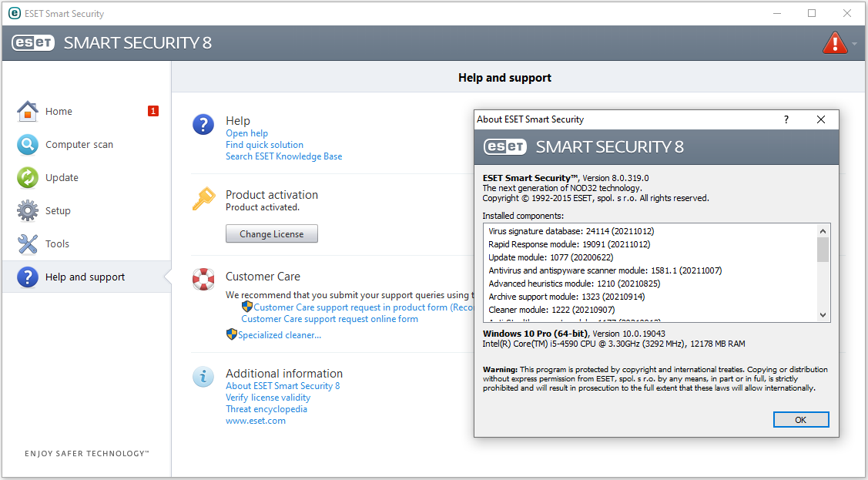Click the green Update arrows icon
The image size is (868, 480).
[28, 178]
